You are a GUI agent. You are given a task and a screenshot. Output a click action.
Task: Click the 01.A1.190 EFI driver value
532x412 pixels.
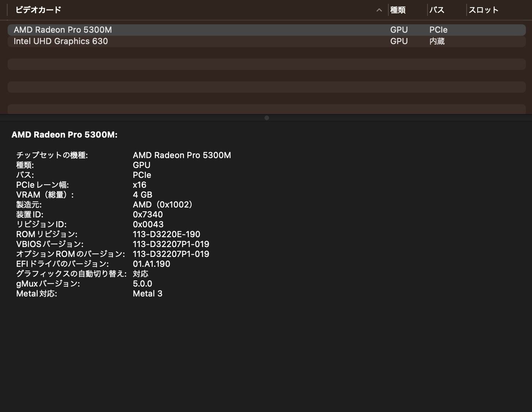click(x=152, y=264)
